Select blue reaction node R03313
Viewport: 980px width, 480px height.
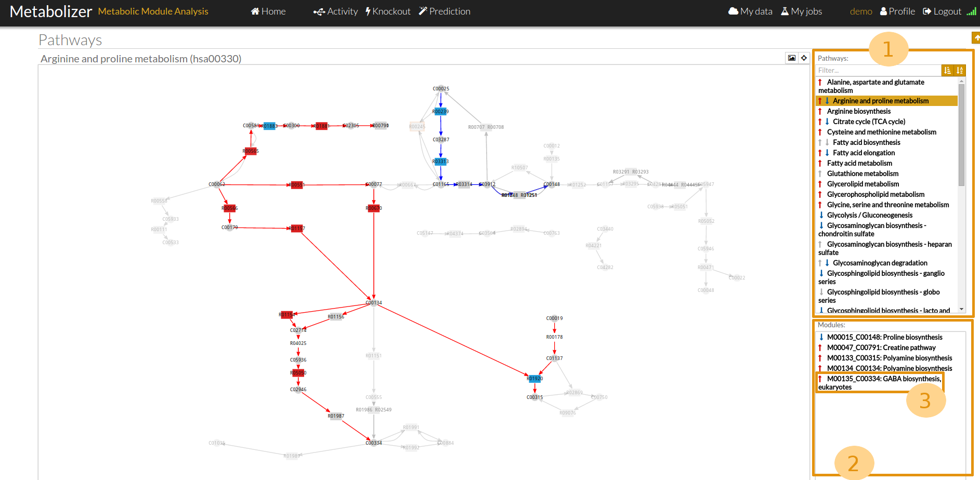[x=440, y=162]
